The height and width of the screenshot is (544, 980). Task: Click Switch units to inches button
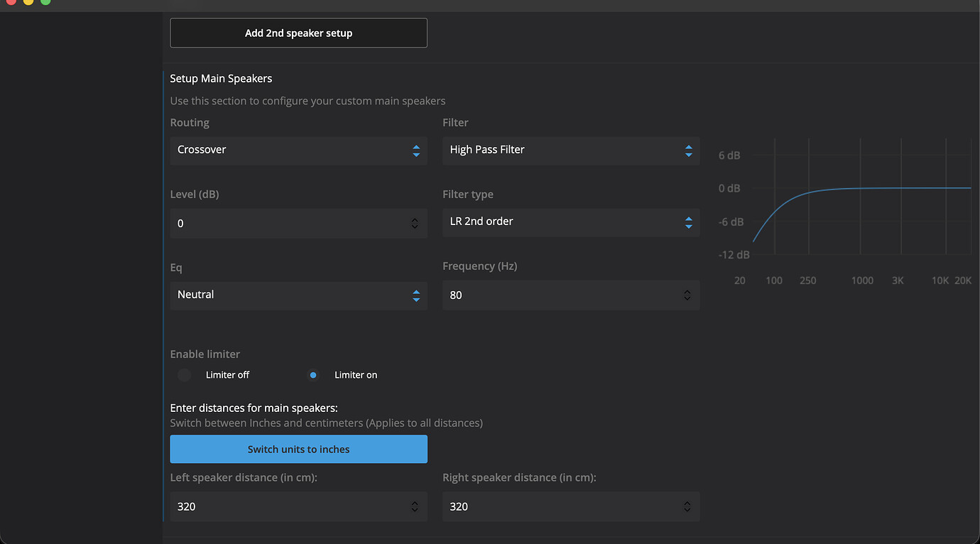[x=298, y=450]
